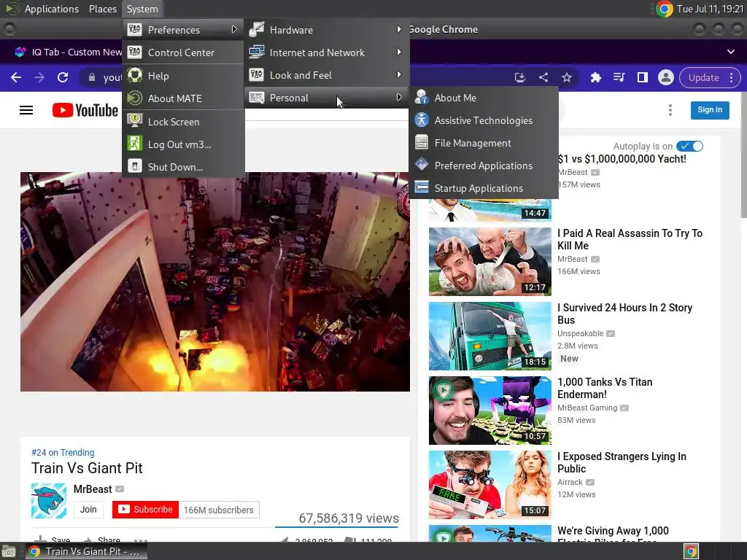Go to YouTube home via logo
This screenshot has width=747, height=560.
85,111
